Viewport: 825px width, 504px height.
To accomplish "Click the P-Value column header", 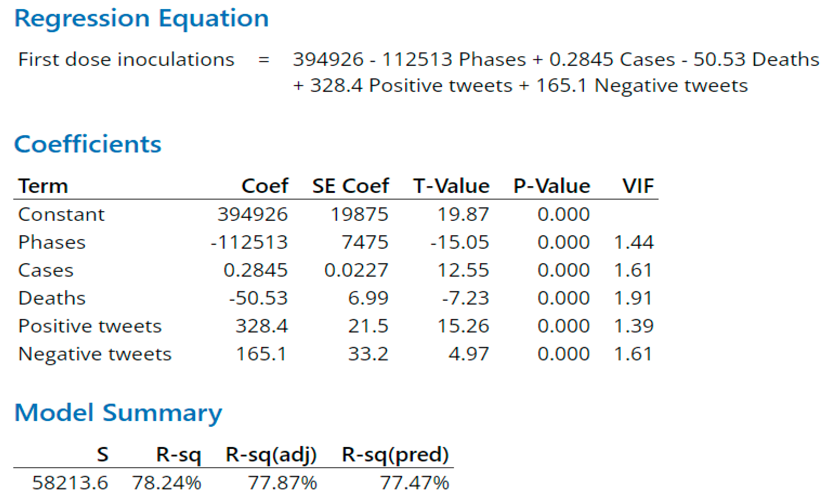I will click(552, 186).
